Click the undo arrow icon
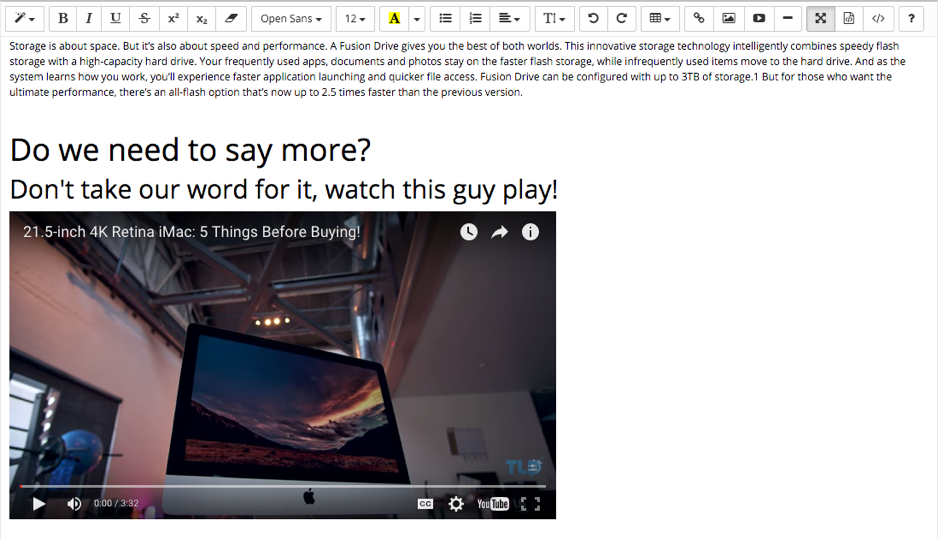The image size is (938, 539). [x=593, y=19]
